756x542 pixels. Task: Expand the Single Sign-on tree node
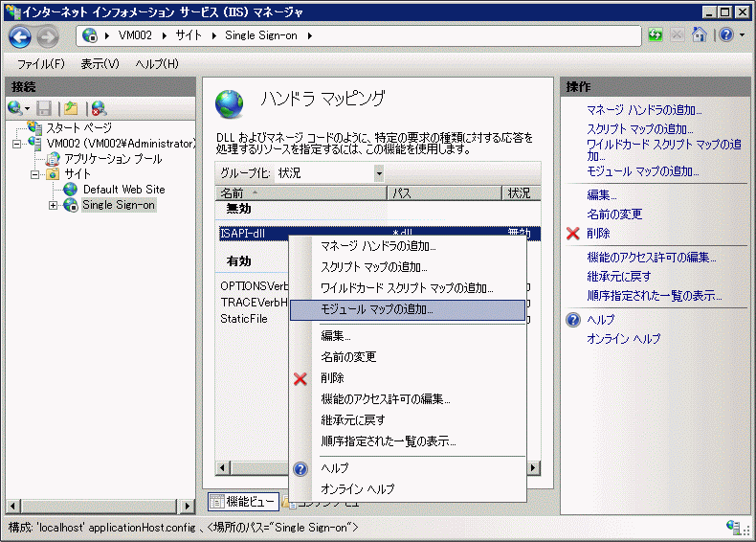pyautogui.click(x=53, y=205)
